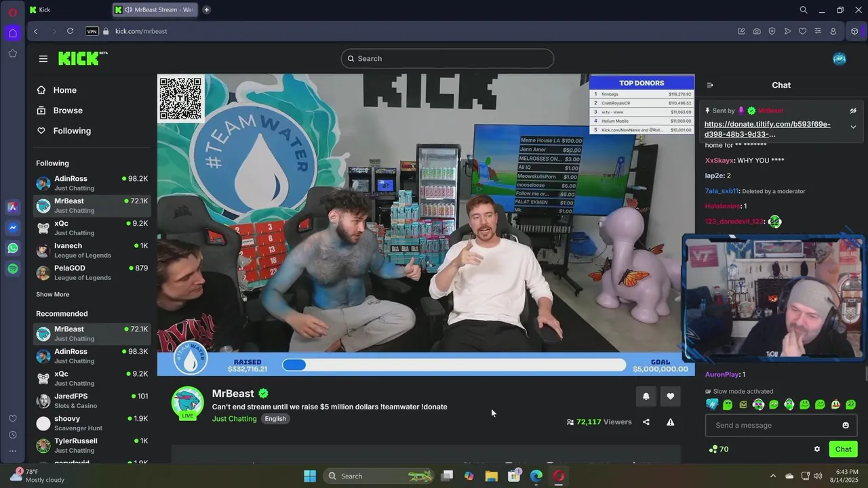Screen dimensions: 868x488
Task: Open the Opera menu at the sidebar top
Action: coord(13,12)
